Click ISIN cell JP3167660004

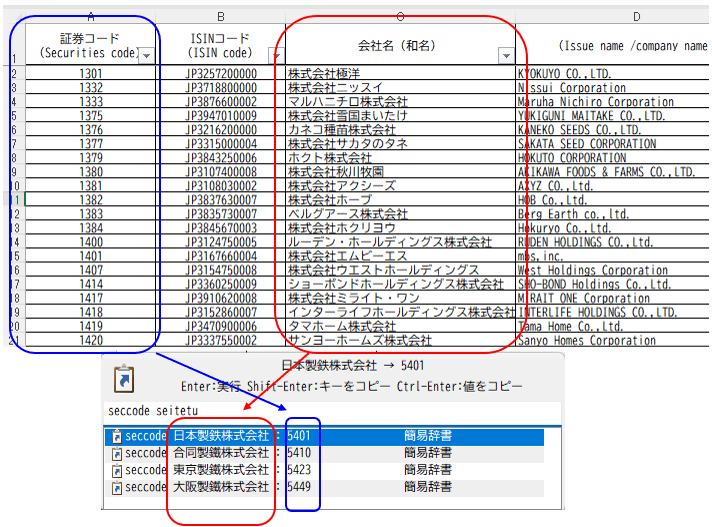[x=221, y=256]
